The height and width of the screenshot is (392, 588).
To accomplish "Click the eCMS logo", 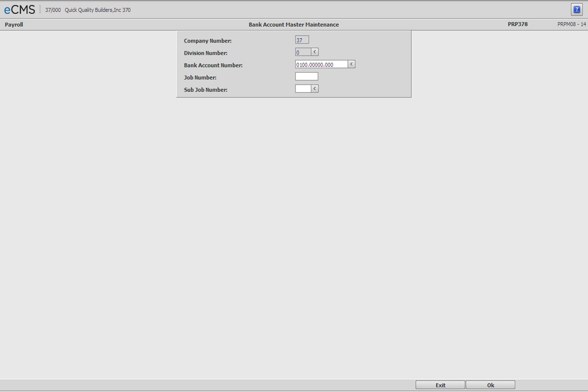I will [x=19, y=10].
